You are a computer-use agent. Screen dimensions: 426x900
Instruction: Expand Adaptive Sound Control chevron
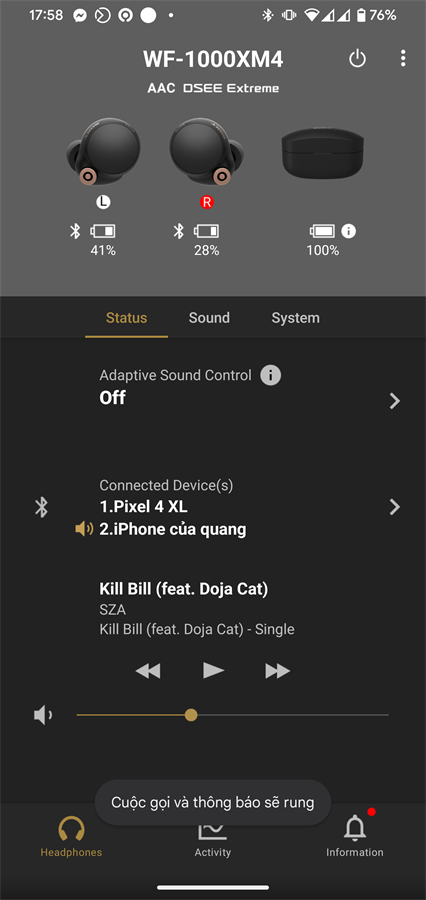tap(394, 401)
